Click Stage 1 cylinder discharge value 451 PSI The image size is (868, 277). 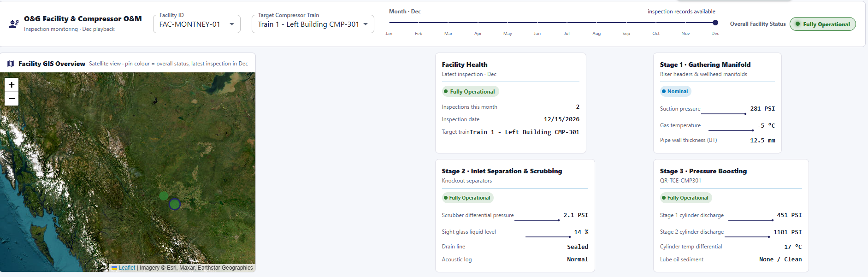point(789,215)
